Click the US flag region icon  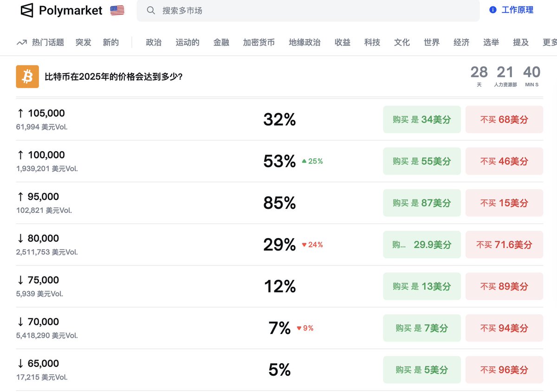[x=117, y=10]
